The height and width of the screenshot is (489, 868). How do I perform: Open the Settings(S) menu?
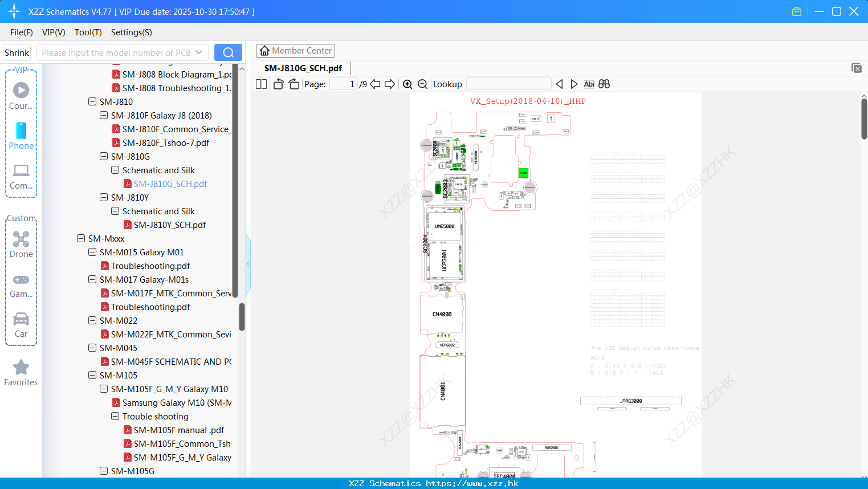tap(132, 32)
